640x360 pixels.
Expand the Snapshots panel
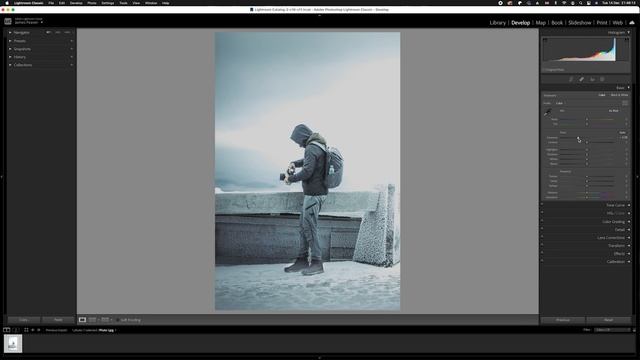10,49
